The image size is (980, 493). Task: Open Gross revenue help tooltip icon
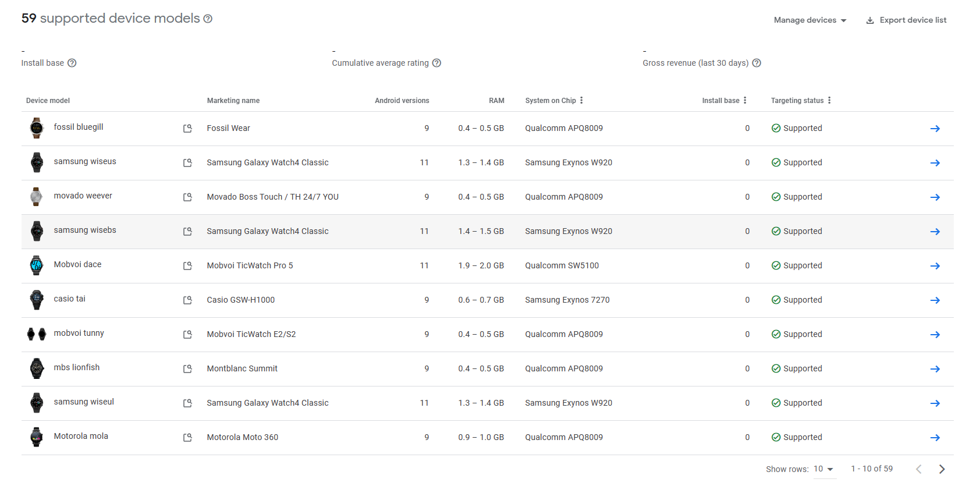pyautogui.click(x=757, y=63)
